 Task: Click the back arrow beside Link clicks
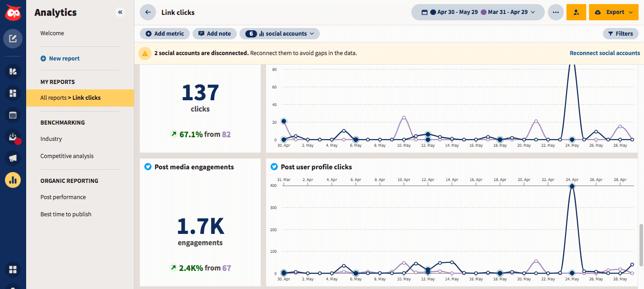pyautogui.click(x=147, y=13)
